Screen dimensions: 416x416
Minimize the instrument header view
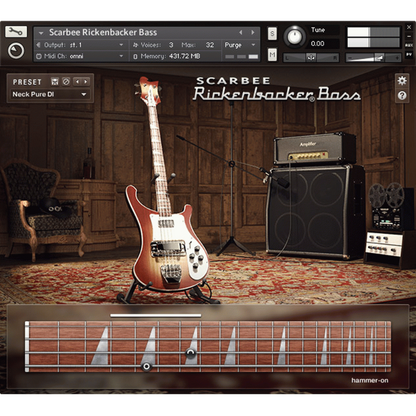[x=409, y=36]
